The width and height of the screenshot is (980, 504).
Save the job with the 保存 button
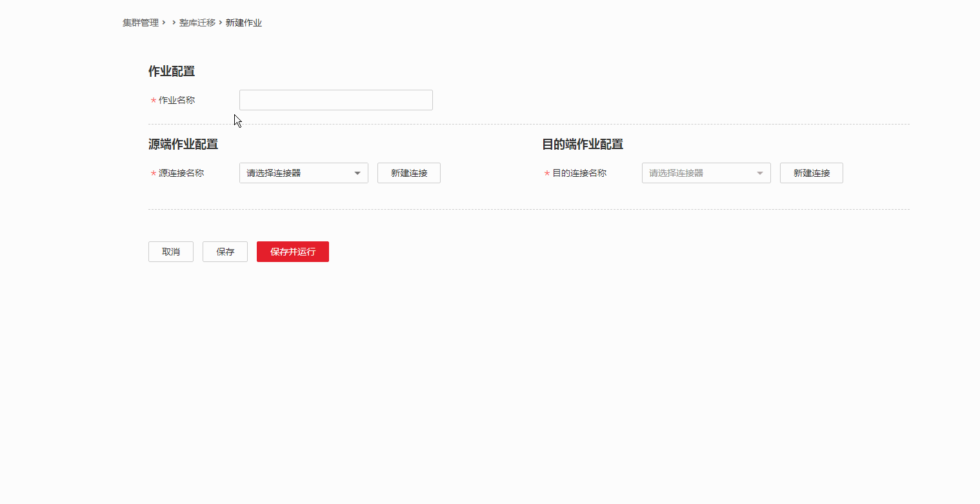(x=225, y=252)
